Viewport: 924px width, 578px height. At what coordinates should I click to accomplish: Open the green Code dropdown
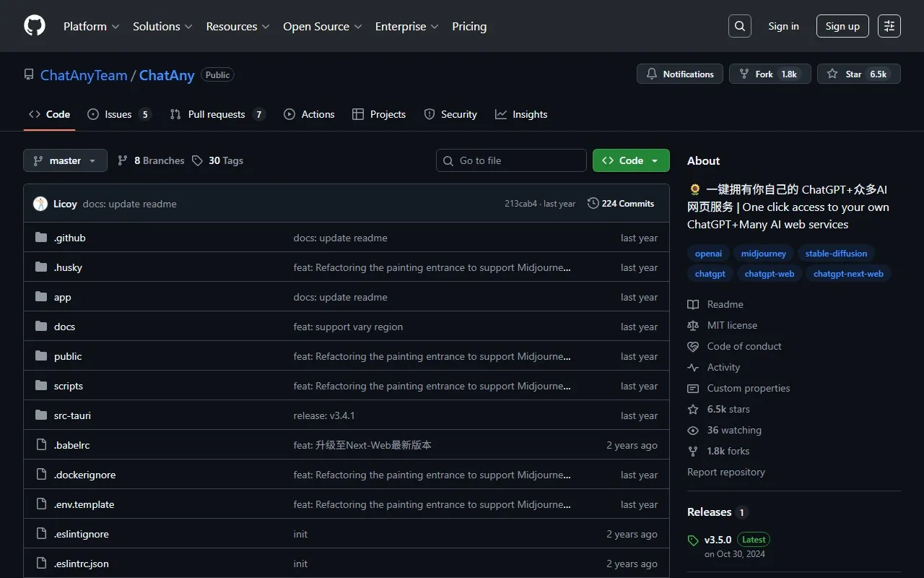tap(630, 160)
